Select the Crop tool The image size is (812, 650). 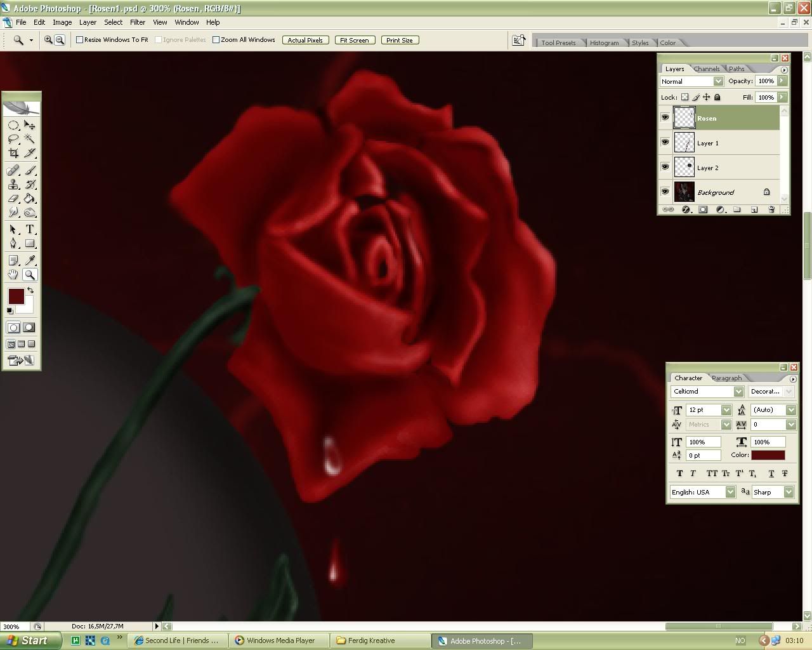tap(13, 153)
